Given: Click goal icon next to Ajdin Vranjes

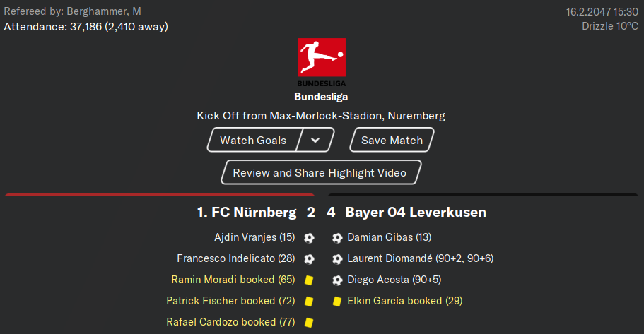Looking at the screenshot, I should (x=309, y=237).
